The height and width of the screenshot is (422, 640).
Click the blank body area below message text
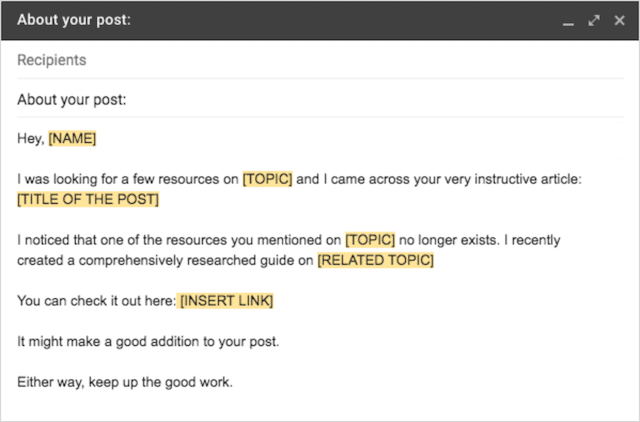pos(320,406)
